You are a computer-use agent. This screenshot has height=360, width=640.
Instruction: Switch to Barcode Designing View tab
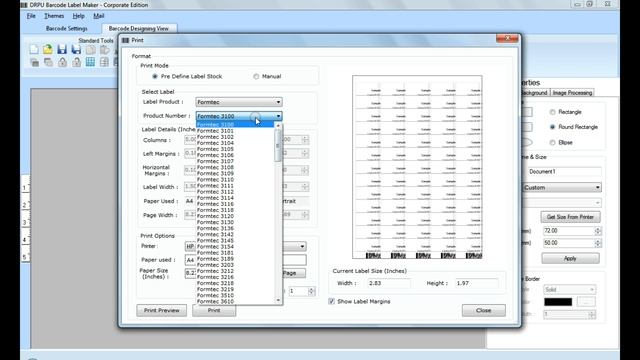point(139,29)
